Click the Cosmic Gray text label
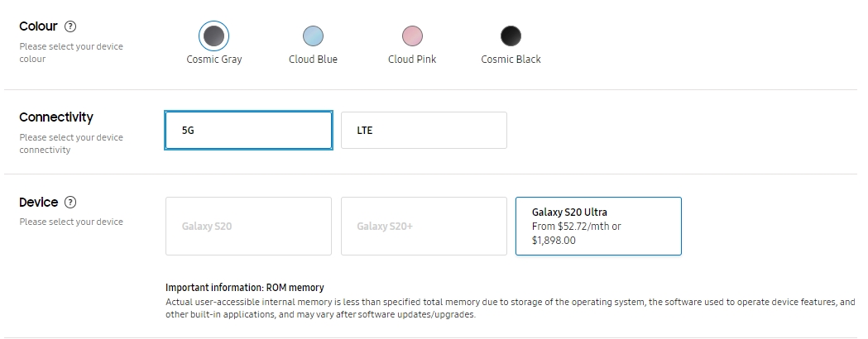Screen dimensions: 868x339 click(213, 60)
